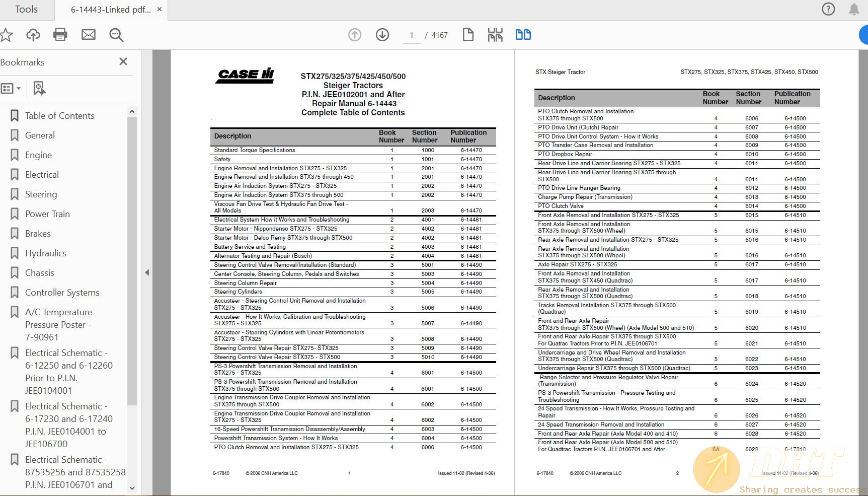Click Alternator Testing and Repair (Bosch) row
The image size is (868, 496).
353,256
